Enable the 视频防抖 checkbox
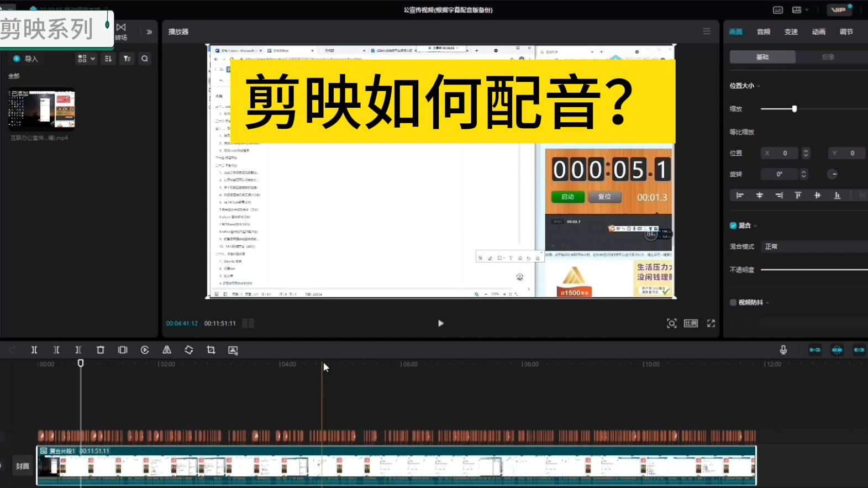Screen dimensions: 868x488 click(x=733, y=302)
